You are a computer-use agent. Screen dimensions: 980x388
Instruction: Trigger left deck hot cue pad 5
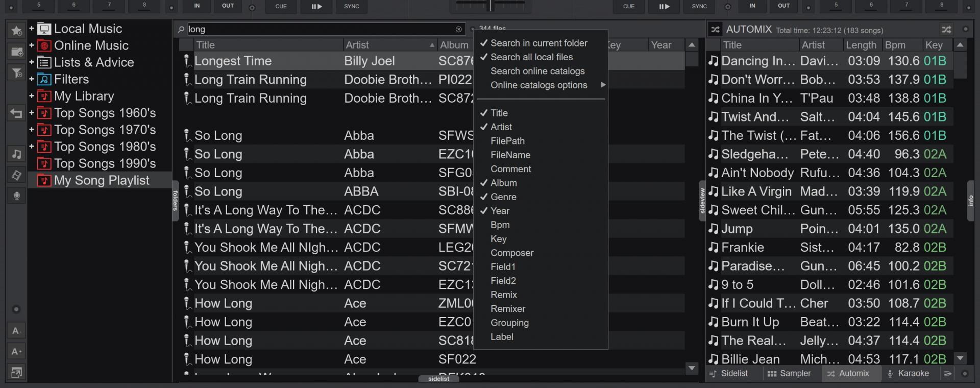pos(38,6)
